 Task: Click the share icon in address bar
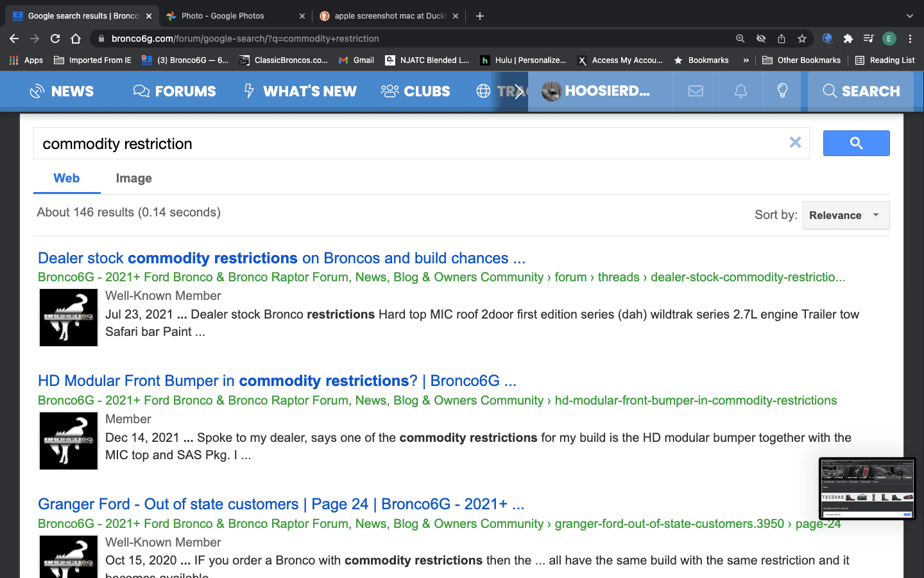point(782,39)
